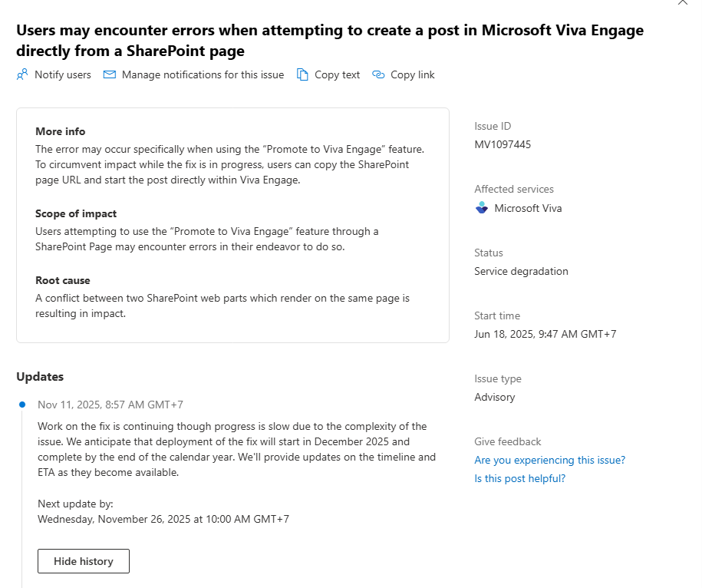This screenshot has width=702, height=588.
Task: Select the Issue ID MV1097445
Action: click(x=503, y=144)
